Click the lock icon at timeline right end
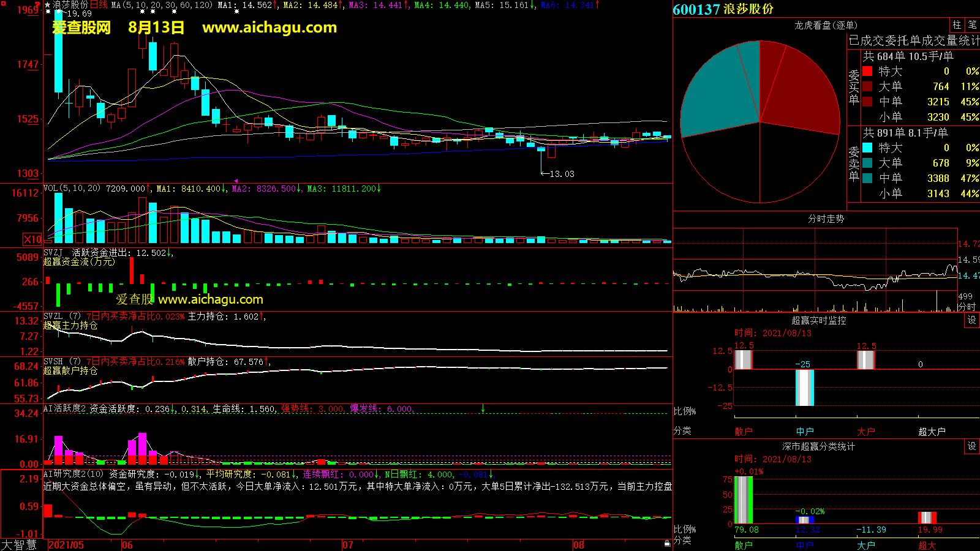The width and height of the screenshot is (980, 551). pyautogui.click(x=667, y=544)
